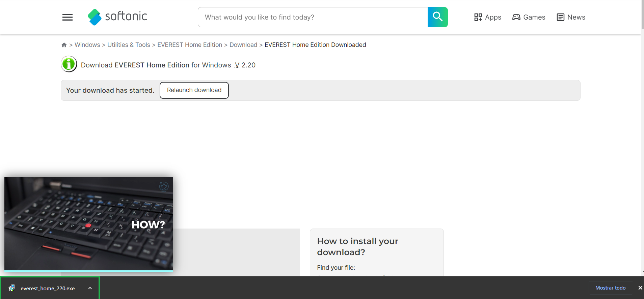644x299 pixels.
Task: Click the Relaunch download button
Action: tap(194, 90)
